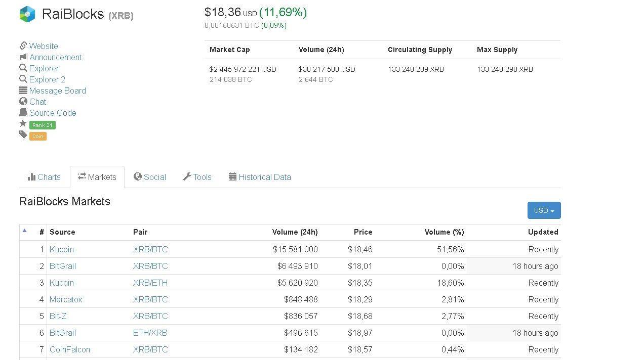Click the $2 445 972 221 USD market cap
This screenshot has width=644, height=360.
243,69
